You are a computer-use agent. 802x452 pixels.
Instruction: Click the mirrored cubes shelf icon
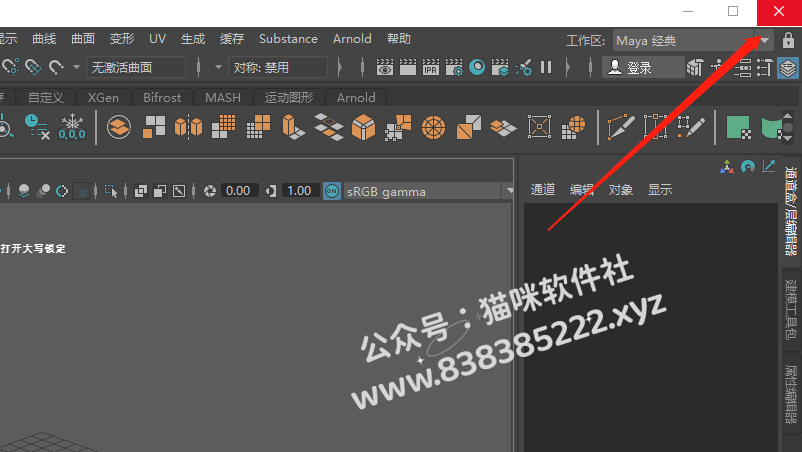point(188,127)
